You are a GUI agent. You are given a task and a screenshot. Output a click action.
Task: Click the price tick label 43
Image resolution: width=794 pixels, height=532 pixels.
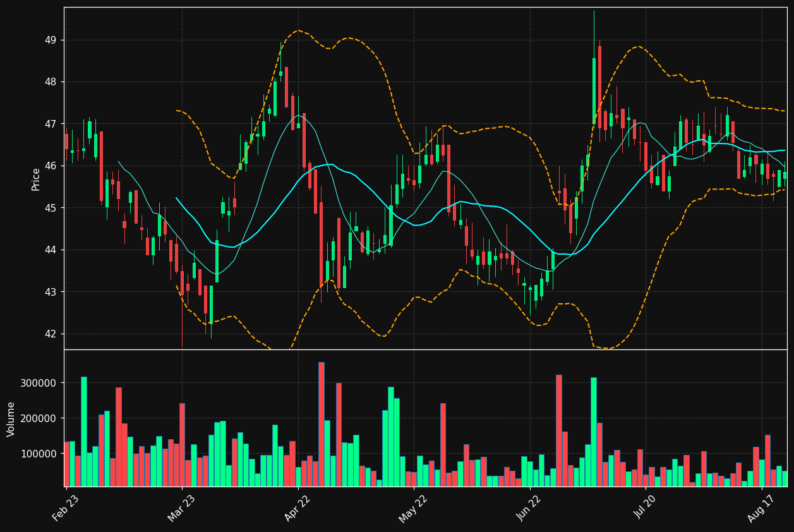pyautogui.click(x=51, y=292)
